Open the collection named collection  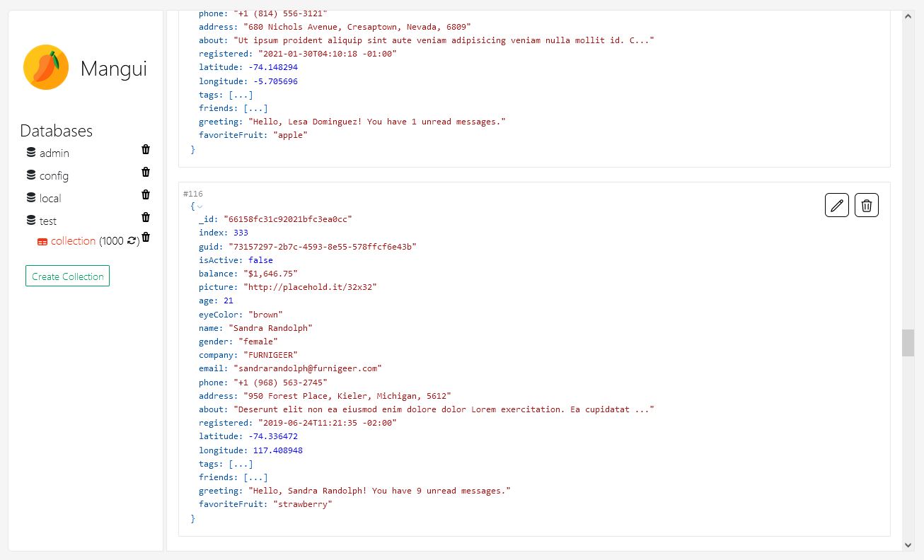tap(73, 241)
